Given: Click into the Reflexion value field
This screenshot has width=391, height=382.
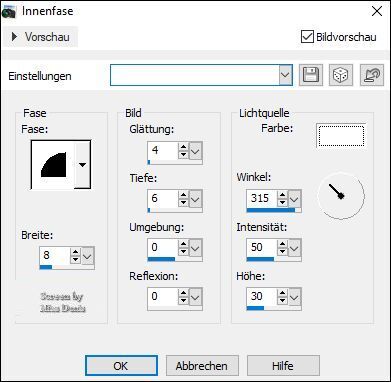Looking at the screenshot, I should tap(163, 296).
